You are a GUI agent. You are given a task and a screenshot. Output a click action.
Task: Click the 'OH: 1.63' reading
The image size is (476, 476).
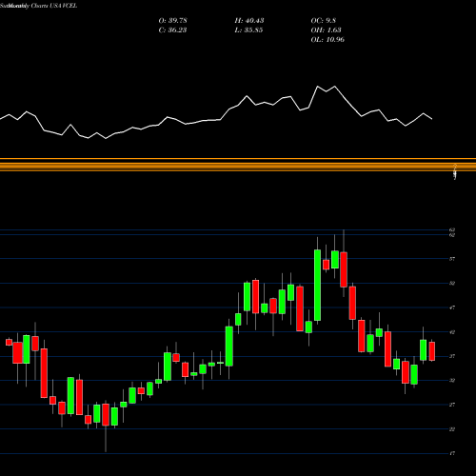click(326, 30)
